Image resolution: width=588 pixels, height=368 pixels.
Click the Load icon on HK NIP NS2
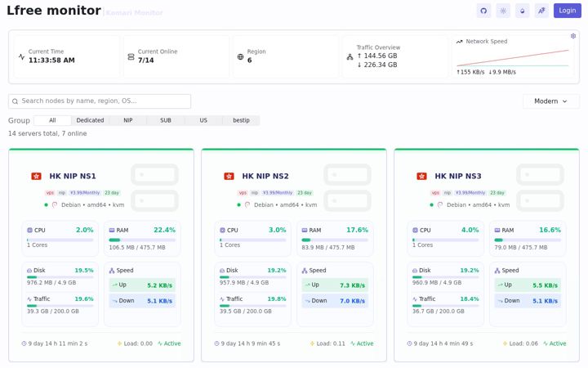point(312,343)
